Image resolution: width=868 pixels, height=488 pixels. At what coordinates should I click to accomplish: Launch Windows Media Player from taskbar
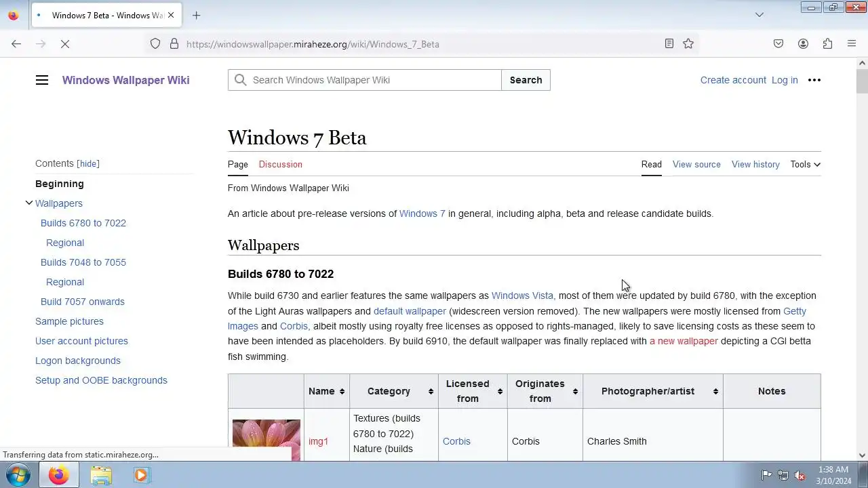141,475
